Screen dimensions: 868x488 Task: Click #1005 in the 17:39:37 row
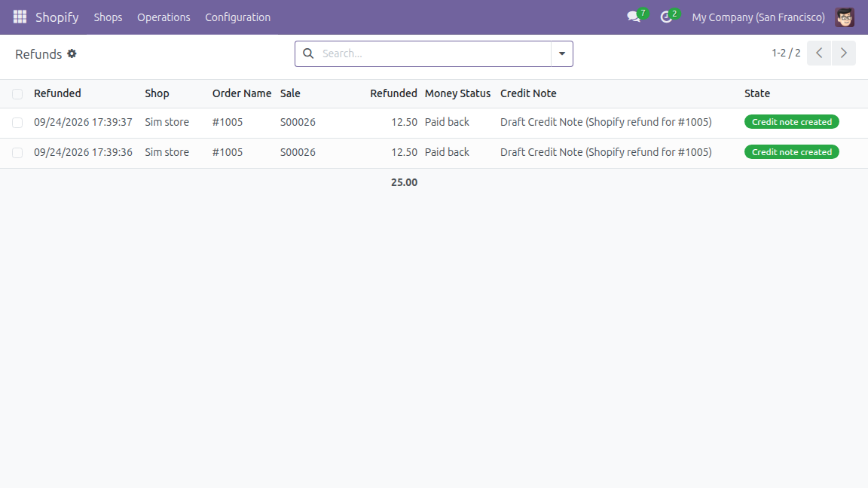tap(228, 122)
